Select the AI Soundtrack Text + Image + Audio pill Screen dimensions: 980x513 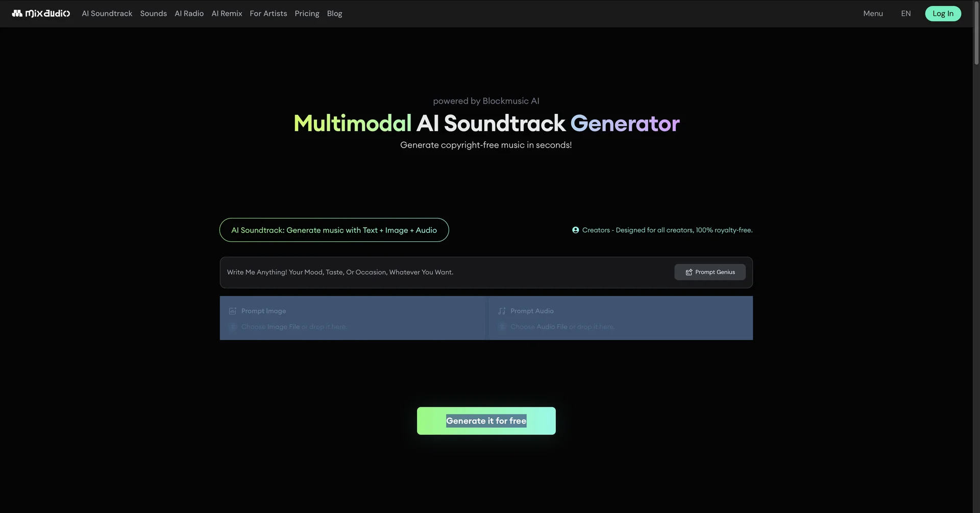(334, 230)
